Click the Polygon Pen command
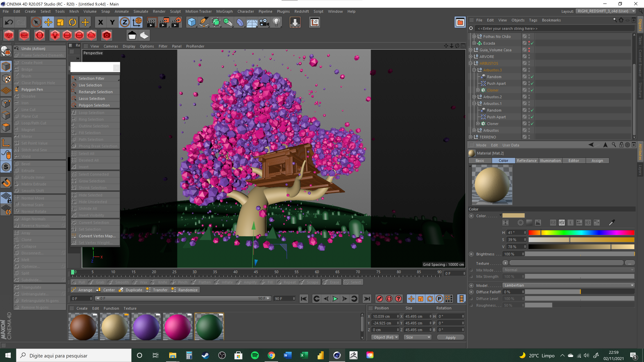This screenshot has height=362, width=644. pyautogui.click(x=32, y=89)
